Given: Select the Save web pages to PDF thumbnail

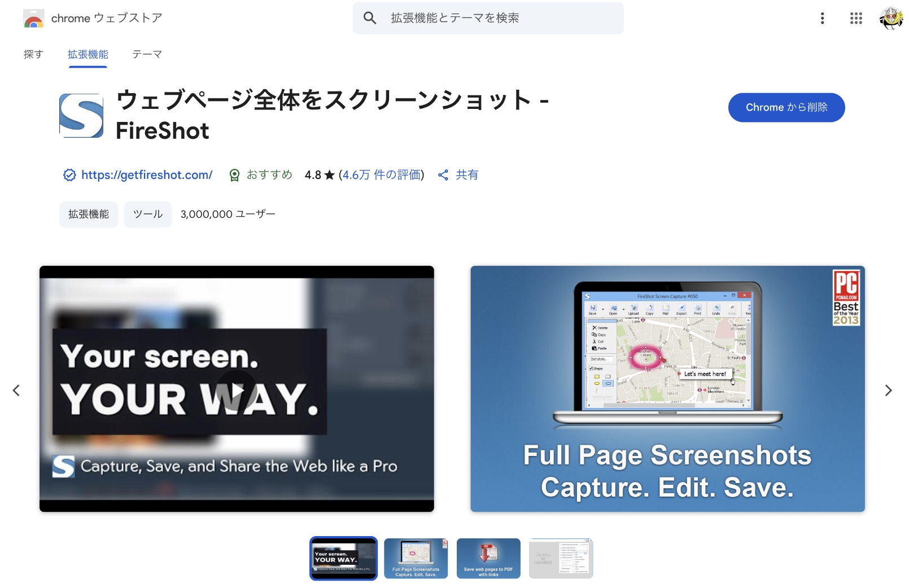Looking at the screenshot, I should click(x=488, y=558).
